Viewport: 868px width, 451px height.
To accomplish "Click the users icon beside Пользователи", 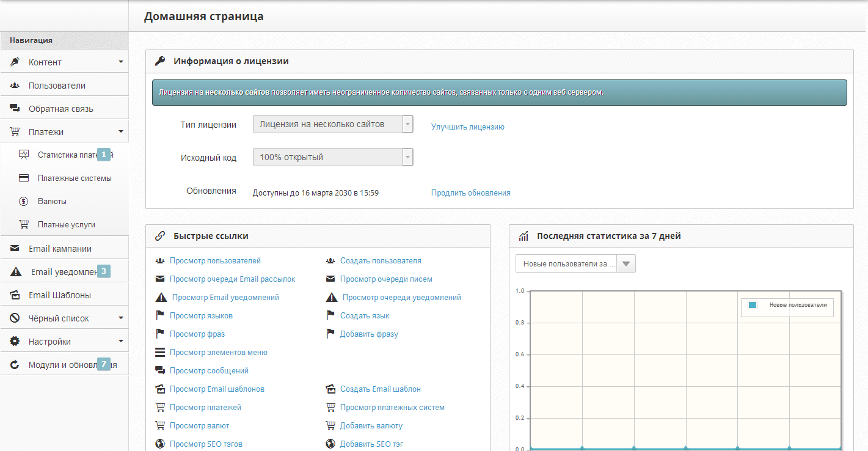I will (x=15, y=86).
